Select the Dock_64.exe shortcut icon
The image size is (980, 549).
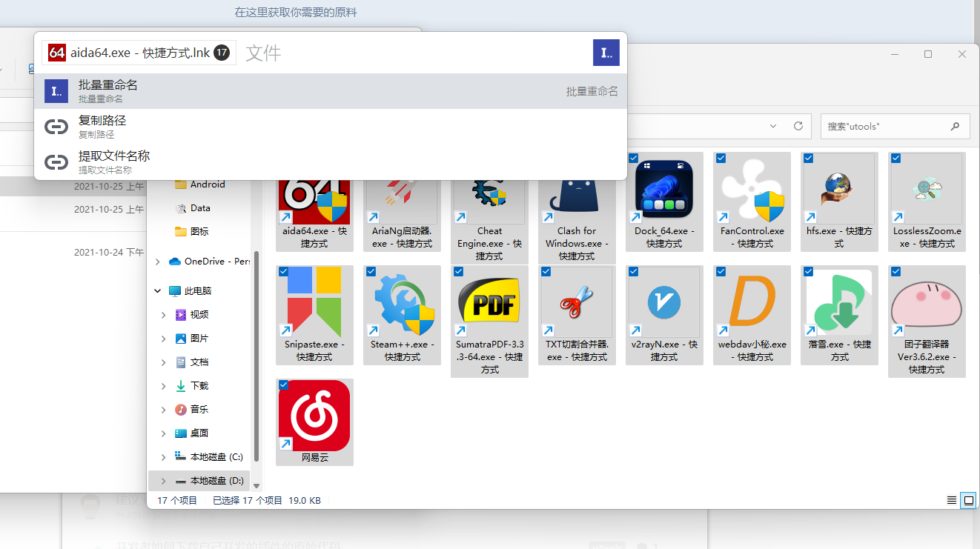[664, 188]
